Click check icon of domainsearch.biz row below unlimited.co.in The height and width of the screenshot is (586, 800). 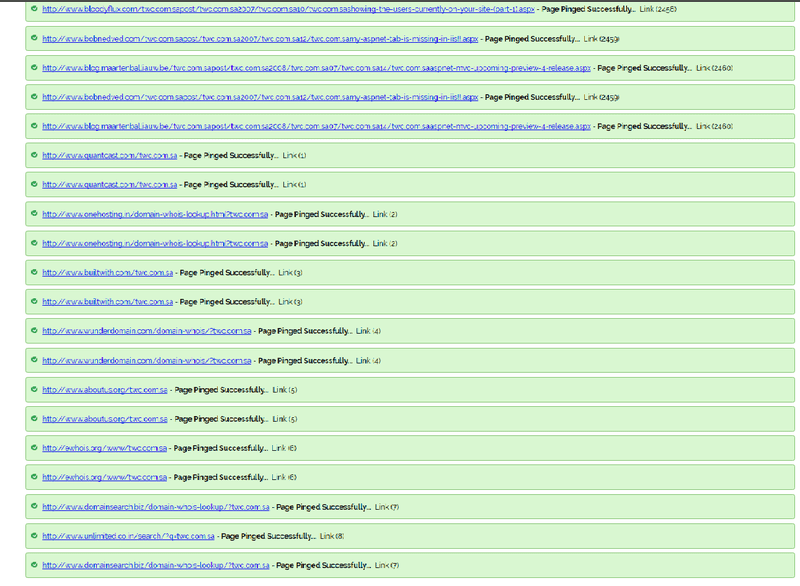point(34,565)
